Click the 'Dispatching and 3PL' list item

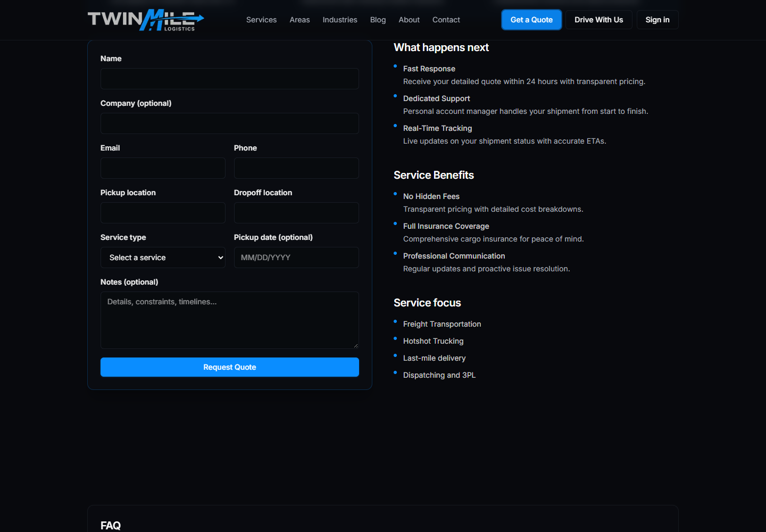pos(439,375)
